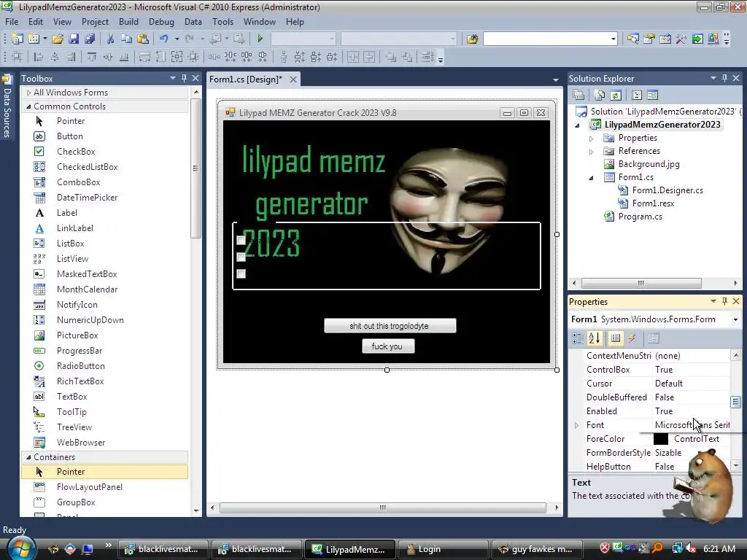Tick the first checkbox on the form
The image size is (747, 560).
pyautogui.click(x=241, y=241)
